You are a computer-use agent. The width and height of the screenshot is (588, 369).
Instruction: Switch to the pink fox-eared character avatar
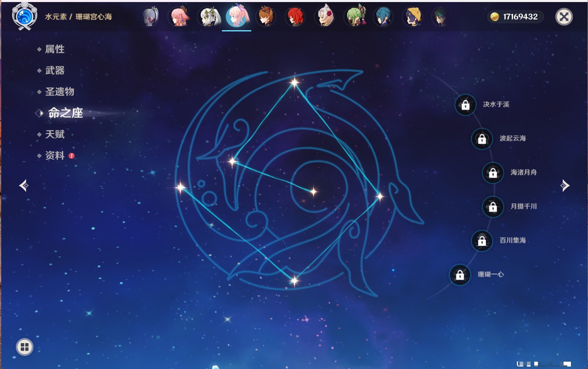[179, 17]
